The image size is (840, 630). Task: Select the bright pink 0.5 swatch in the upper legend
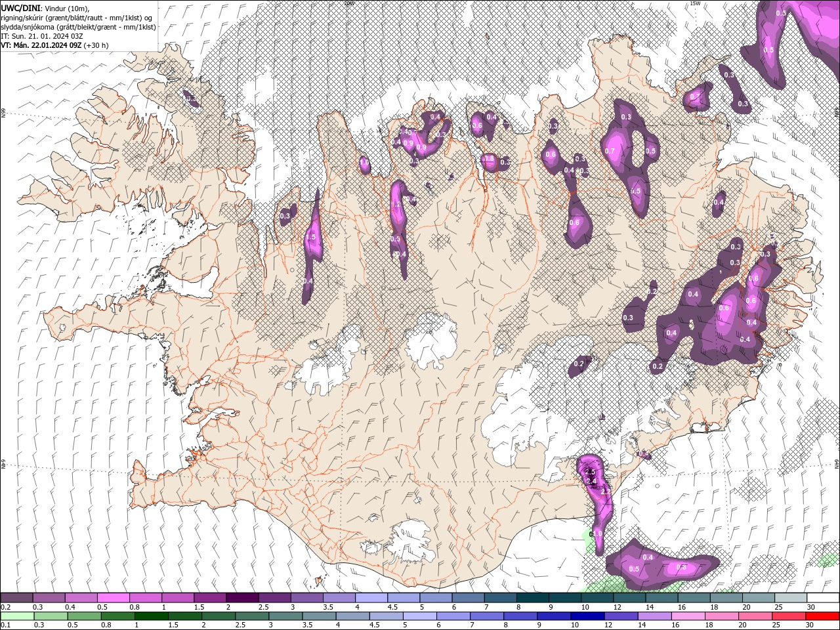tap(113, 598)
